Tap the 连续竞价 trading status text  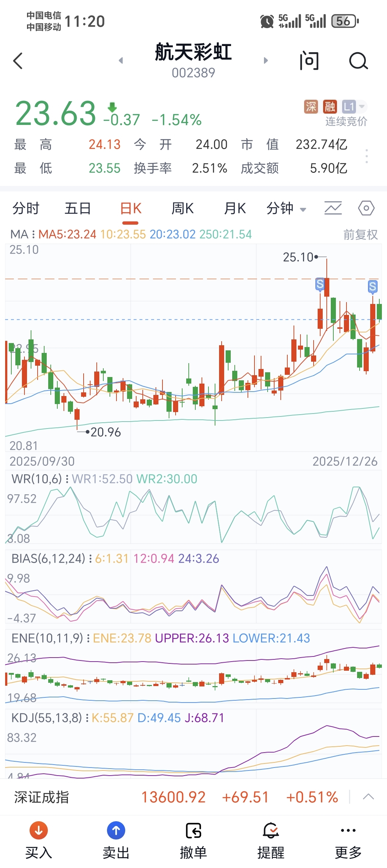[346, 121]
